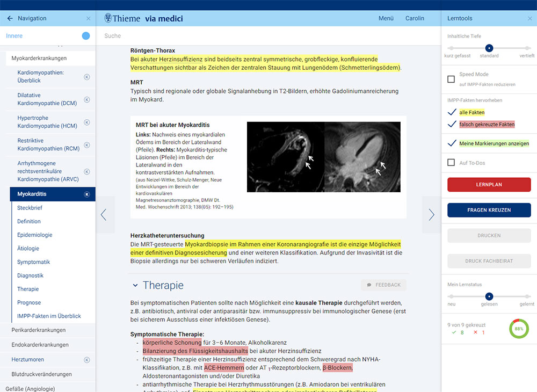
Task: Click the DRUCK FACHBEIRAT button
Action: click(489, 261)
